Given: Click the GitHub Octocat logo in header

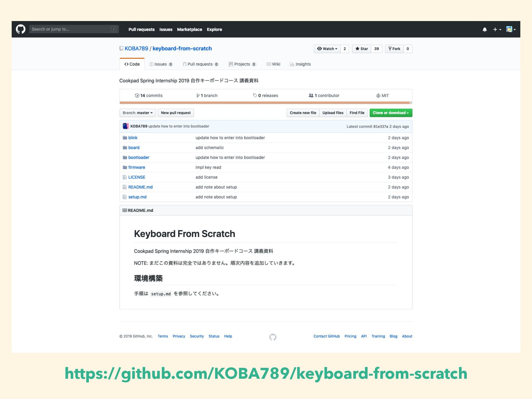Looking at the screenshot, I should coord(21,29).
